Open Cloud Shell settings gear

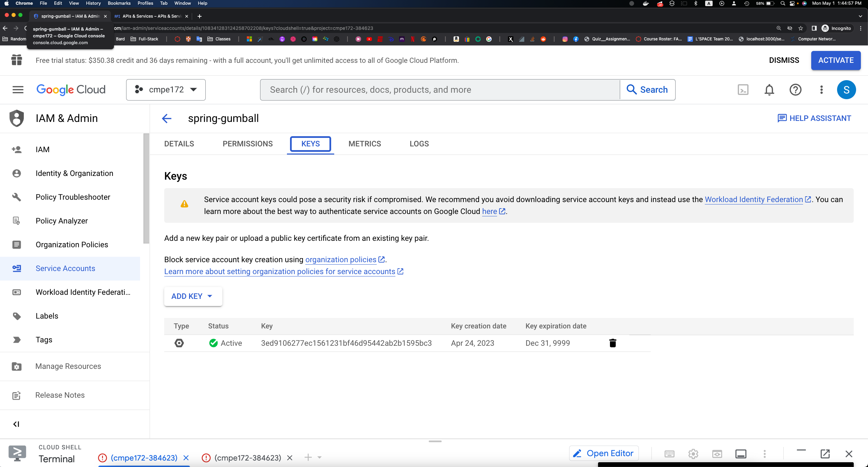point(693,453)
